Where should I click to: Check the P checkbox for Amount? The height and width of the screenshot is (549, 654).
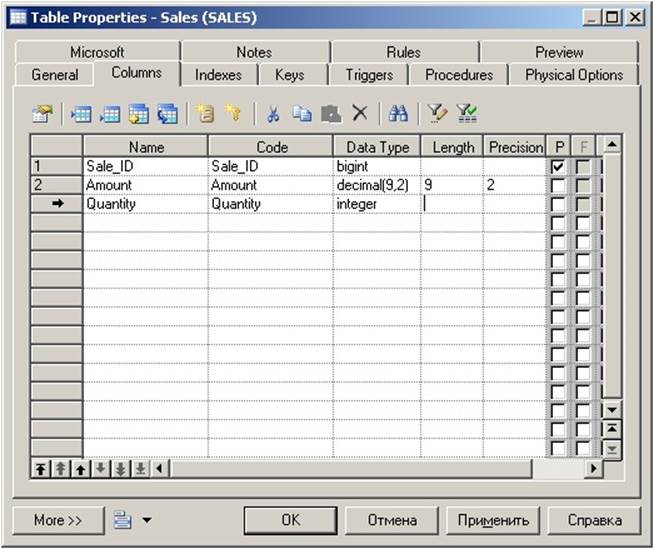[x=558, y=185]
